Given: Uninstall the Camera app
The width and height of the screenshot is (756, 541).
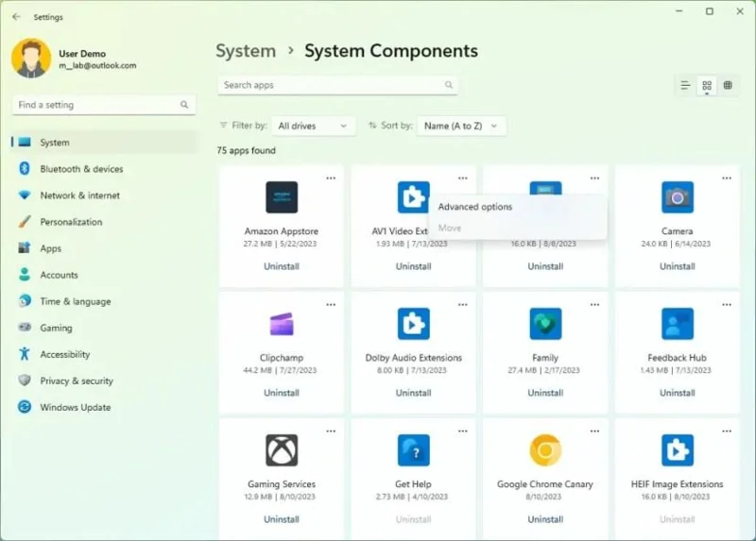Looking at the screenshot, I should pos(678,266).
